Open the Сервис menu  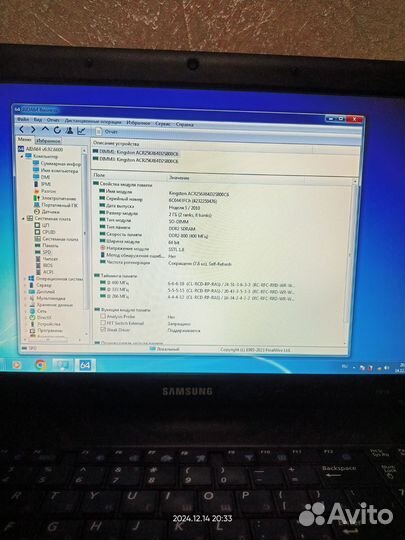pyautogui.click(x=162, y=123)
